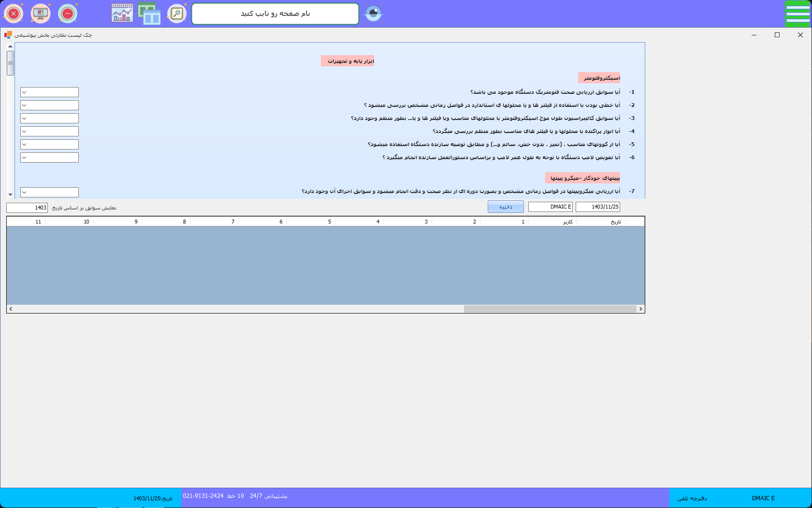Click the green and blue windows layout icon
812x508 pixels.
click(149, 14)
